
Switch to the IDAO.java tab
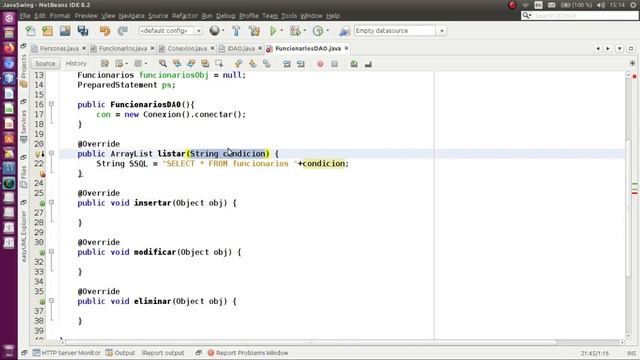(241, 49)
